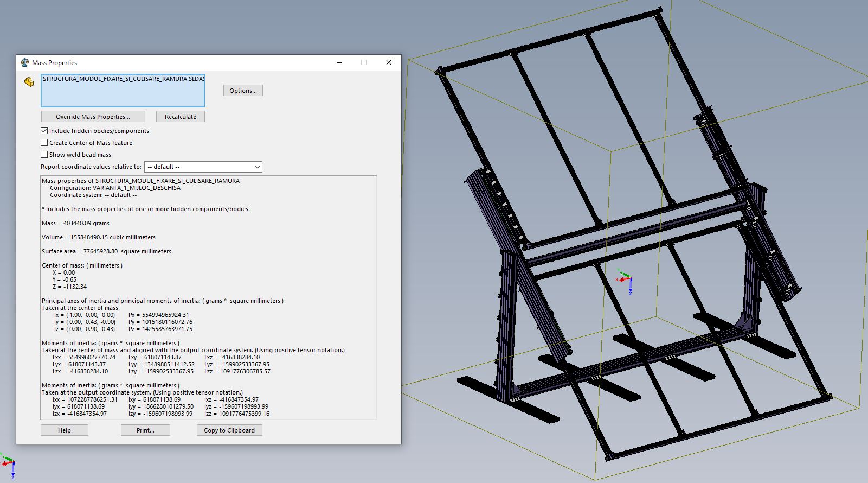
Task: Open the Options dialog
Action: pyautogui.click(x=243, y=91)
